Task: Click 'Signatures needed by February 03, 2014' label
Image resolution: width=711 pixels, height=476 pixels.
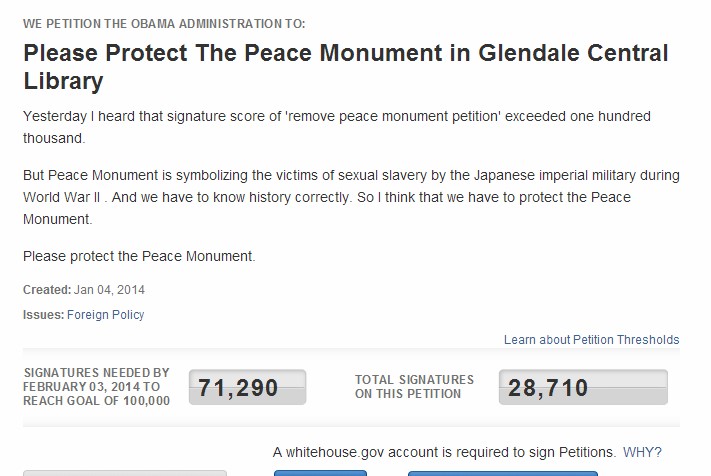Action: point(96,387)
